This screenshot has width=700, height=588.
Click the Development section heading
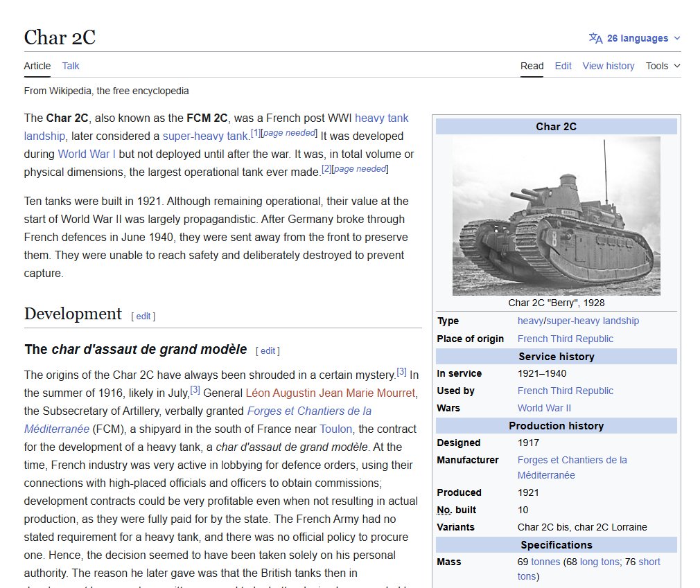(73, 314)
